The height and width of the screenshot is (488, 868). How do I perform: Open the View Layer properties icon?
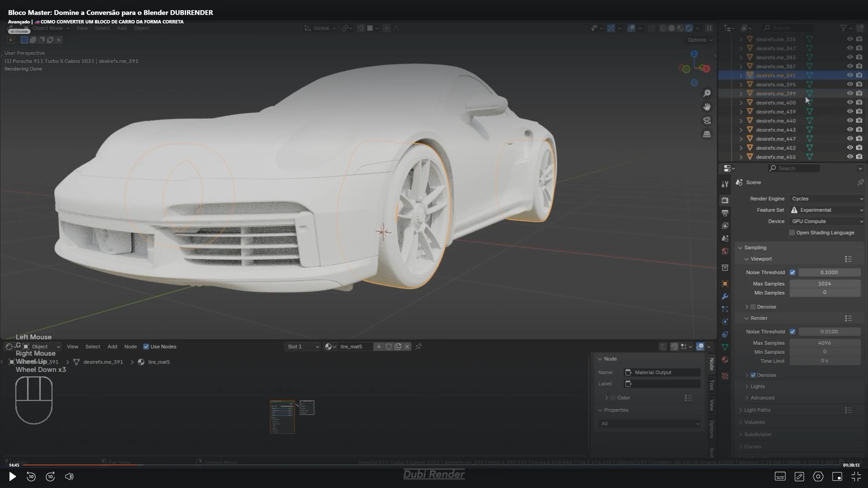tap(725, 226)
